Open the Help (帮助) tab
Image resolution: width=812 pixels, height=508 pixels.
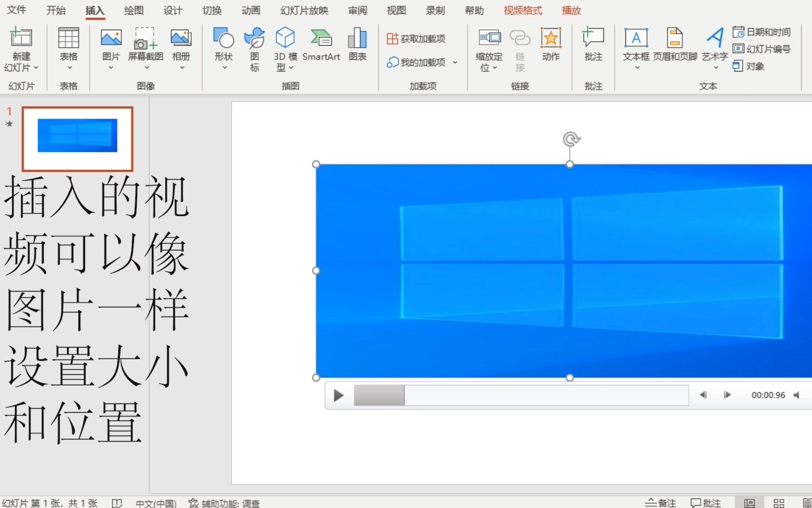point(474,10)
